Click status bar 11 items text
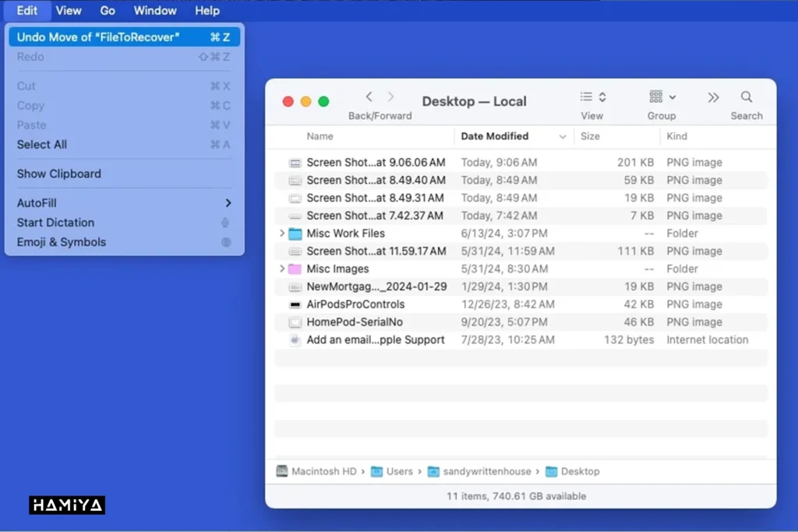This screenshot has width=798, height=532. click(x=516, y=496)
